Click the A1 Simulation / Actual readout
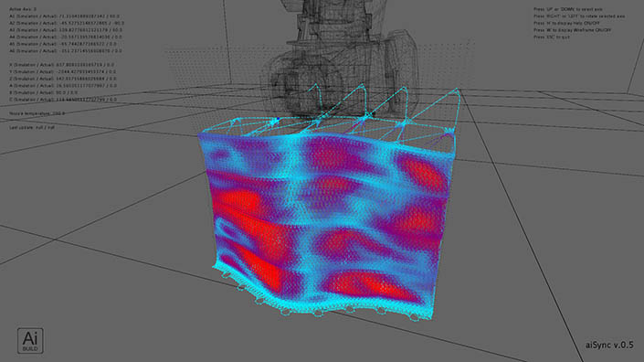 (65, 16)
